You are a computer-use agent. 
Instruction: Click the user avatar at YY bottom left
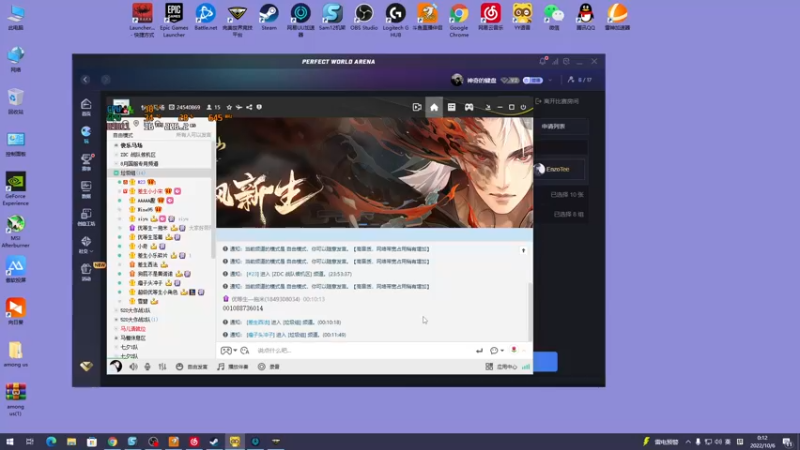pos(116,366)
